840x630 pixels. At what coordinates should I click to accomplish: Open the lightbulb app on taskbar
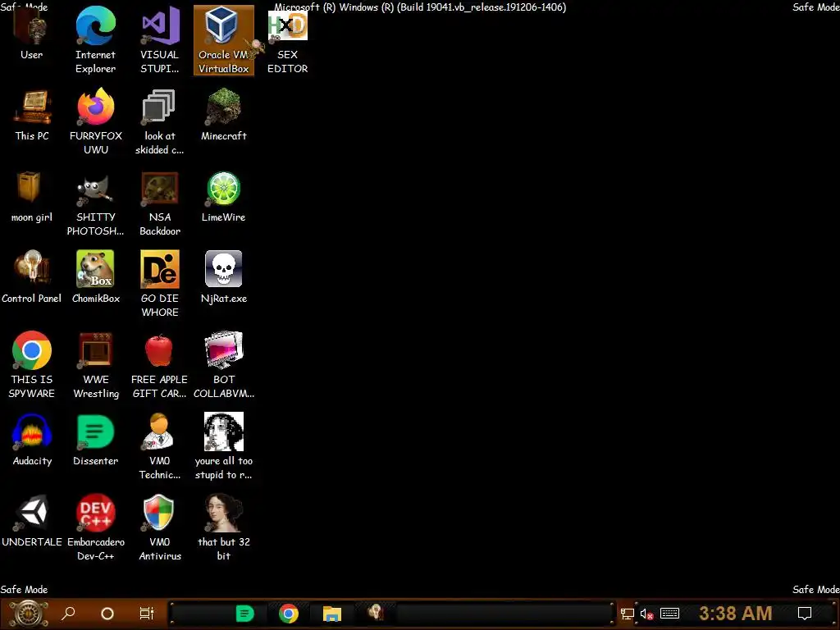[x=376, y=612]
